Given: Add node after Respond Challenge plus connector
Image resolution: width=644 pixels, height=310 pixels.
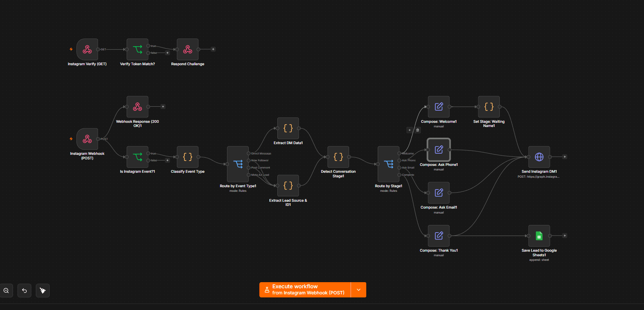Looking at the screenshot, I should 213,49.
